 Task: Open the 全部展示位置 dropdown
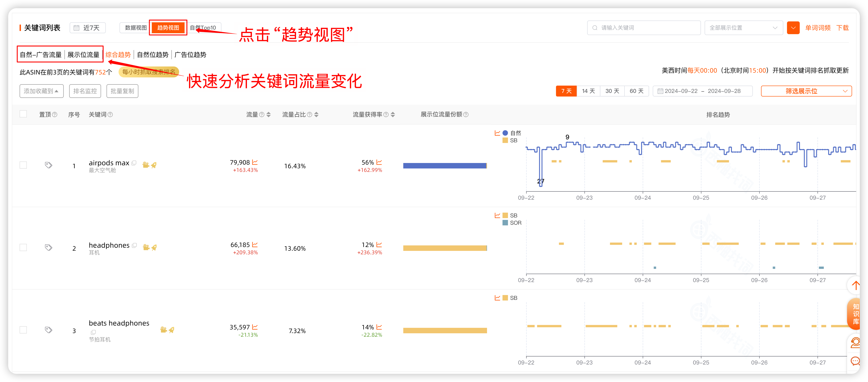[744, 28]
